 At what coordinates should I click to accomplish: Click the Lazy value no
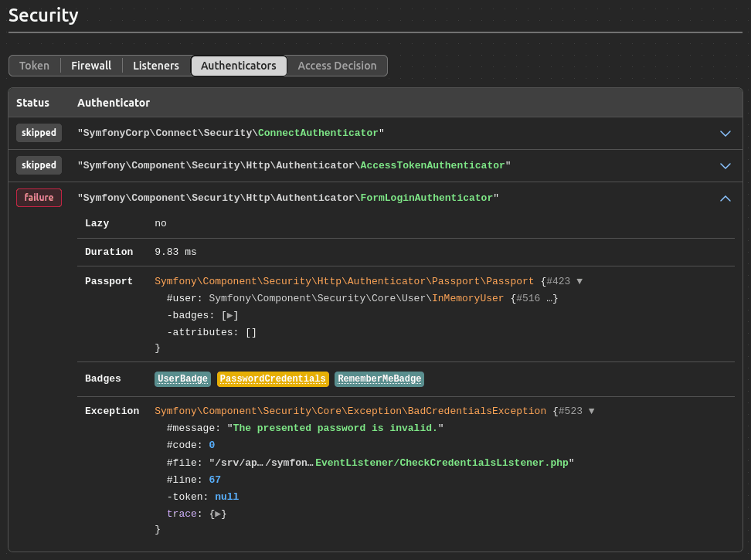click(161, 223)
